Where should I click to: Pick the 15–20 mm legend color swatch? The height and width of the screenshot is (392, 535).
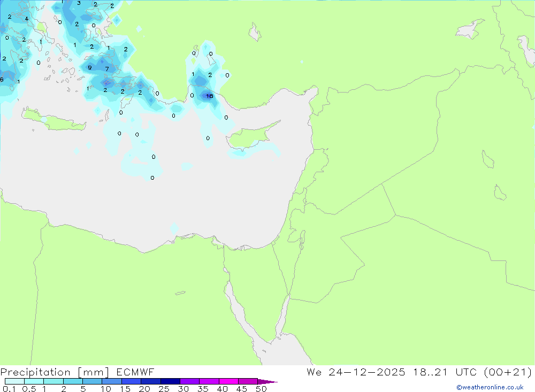click(x=131, y=381)
